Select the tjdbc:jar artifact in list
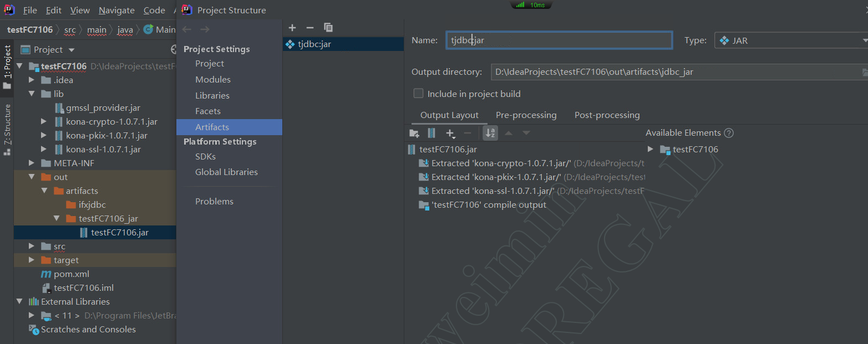The image size is (868, 344). 343,44
